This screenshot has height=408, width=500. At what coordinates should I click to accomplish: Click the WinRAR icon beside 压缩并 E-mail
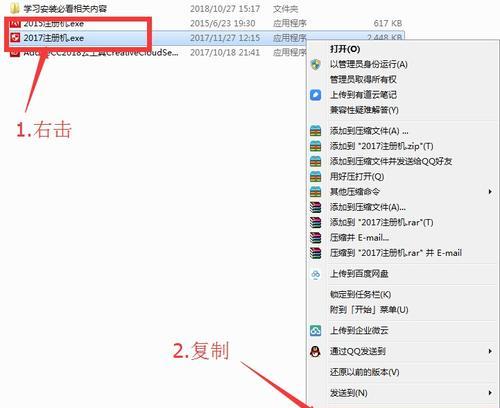pyautogui.click(x=315, y=238)
